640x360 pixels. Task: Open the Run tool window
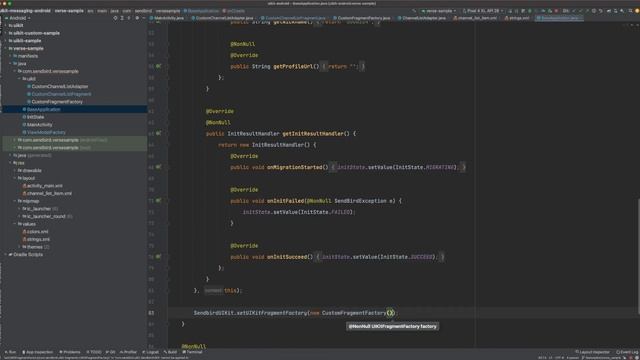pos(10,352)
